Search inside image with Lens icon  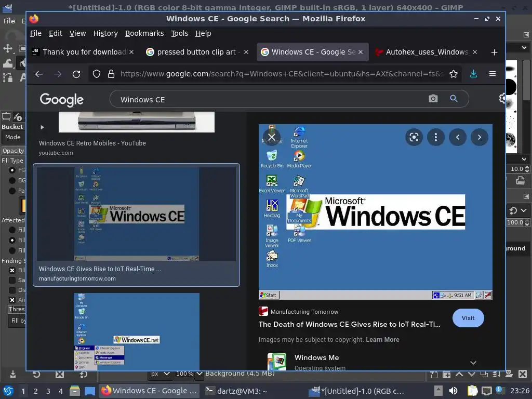click(414, 137)
